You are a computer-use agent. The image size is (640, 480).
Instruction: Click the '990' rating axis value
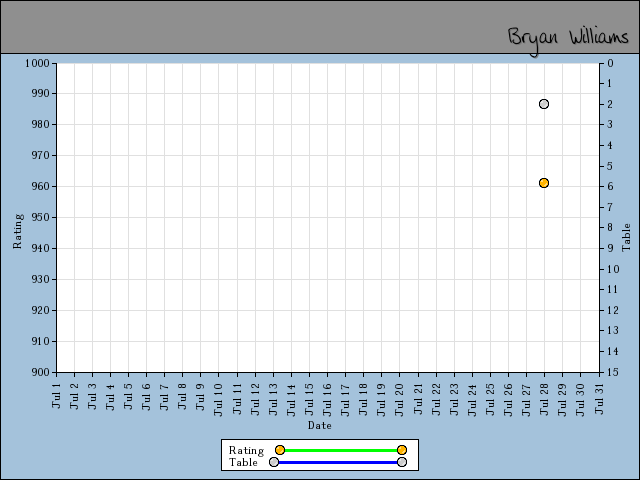[x=40, y=93]
